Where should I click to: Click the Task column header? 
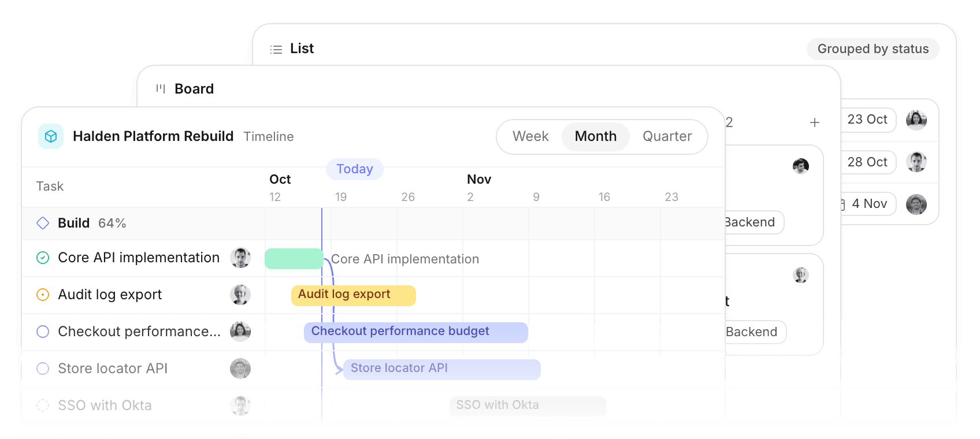[50, 187]
